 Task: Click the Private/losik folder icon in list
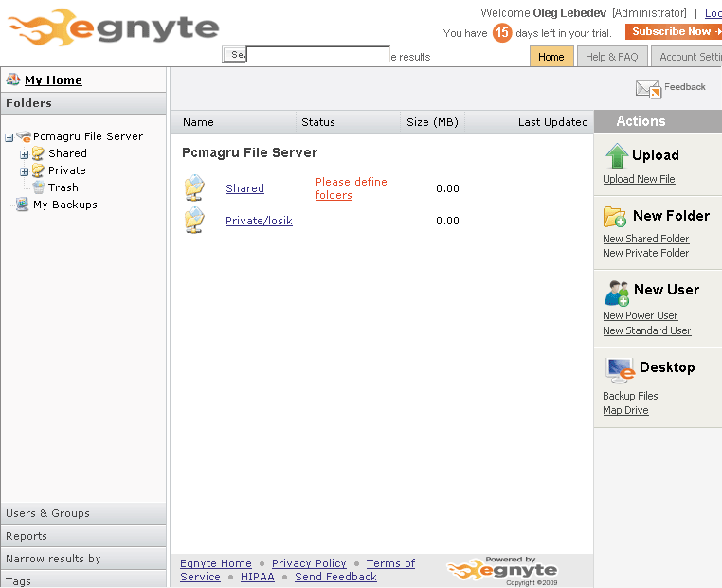(x=194, y=221)
